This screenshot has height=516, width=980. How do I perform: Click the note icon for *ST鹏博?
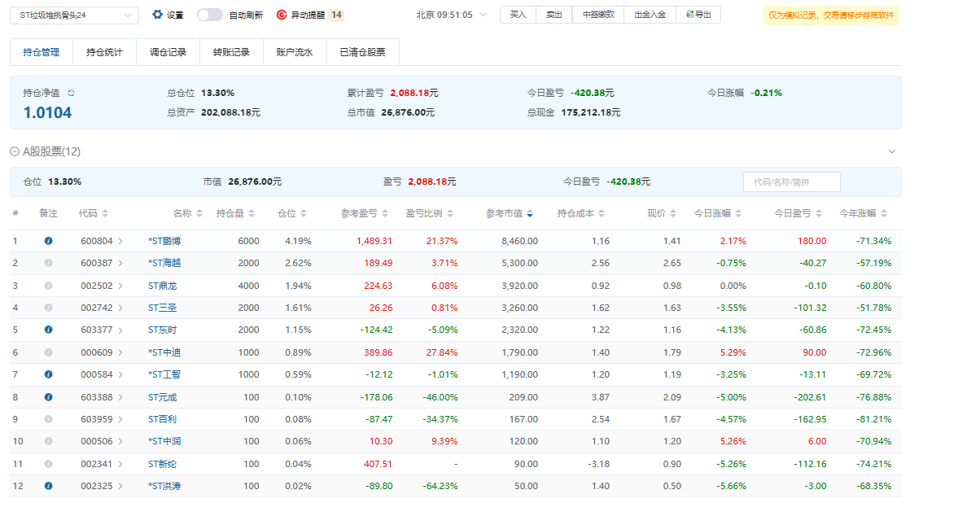[x=48, y=241]
